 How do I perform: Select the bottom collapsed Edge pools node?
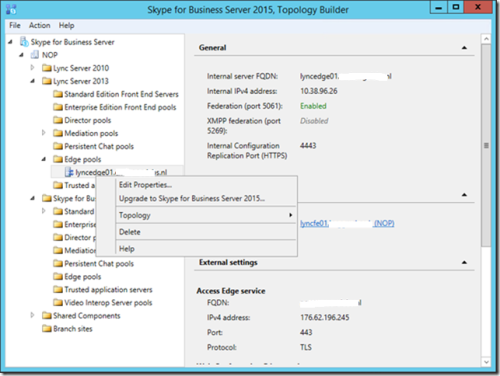[x=83, y=276]
